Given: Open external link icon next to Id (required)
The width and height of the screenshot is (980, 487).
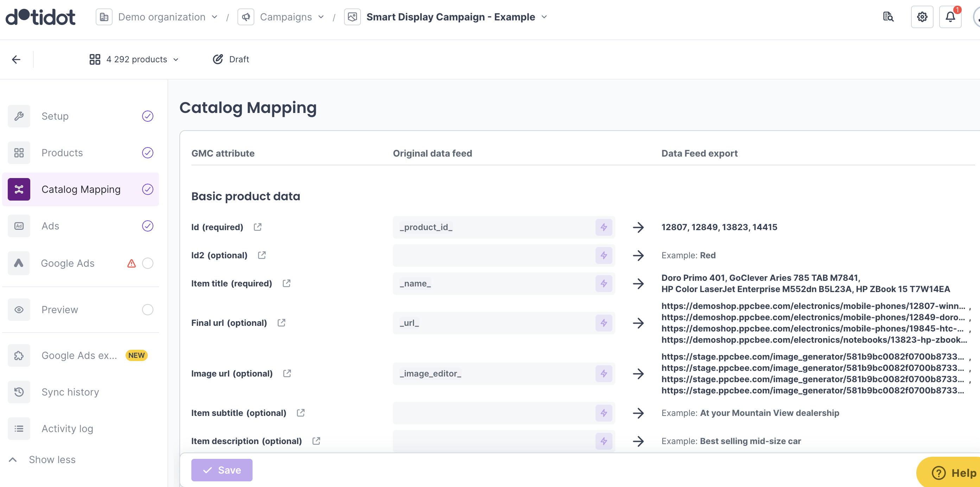Looking at the screenshot, I should pos(257,227).
